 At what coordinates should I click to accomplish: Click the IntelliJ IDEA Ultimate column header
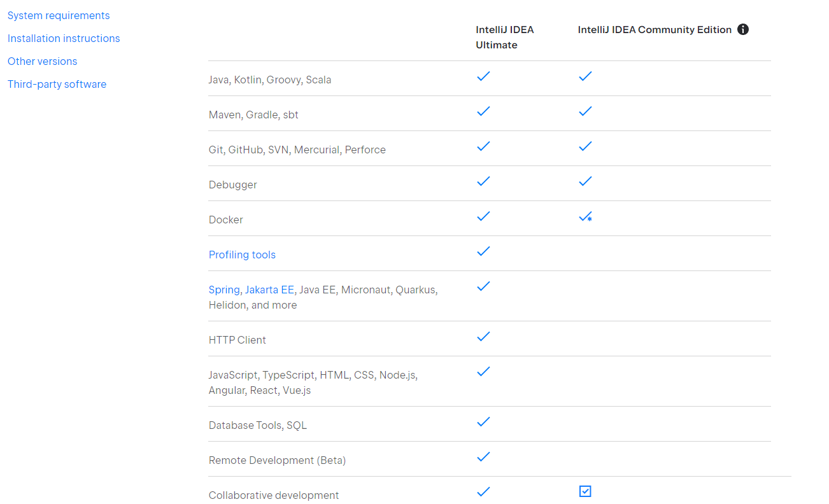[x=505, y=37]
